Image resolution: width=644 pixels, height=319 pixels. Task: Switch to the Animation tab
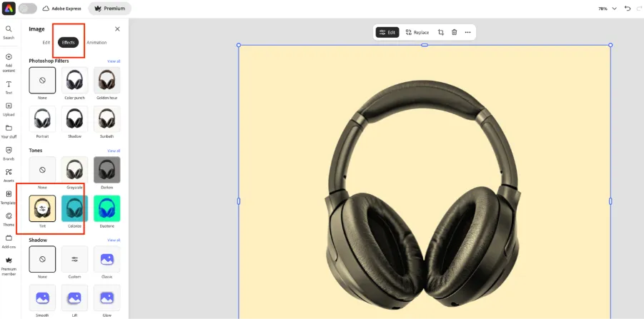(96, 42)
